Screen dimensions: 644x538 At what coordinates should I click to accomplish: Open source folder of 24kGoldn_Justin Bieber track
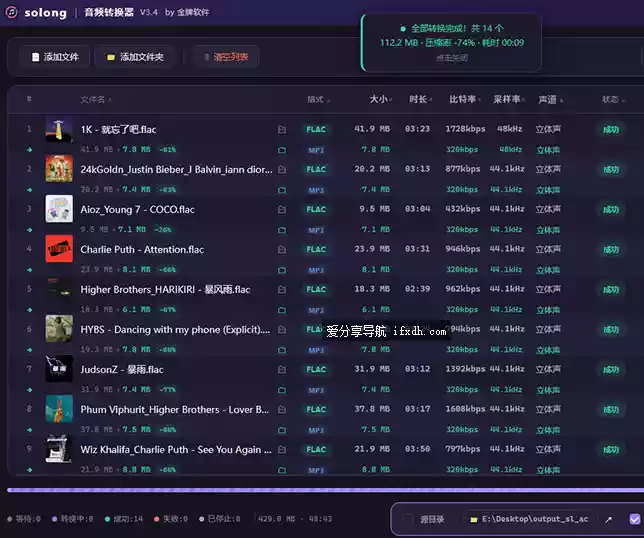pyautogui.click(x=282, y=169)
